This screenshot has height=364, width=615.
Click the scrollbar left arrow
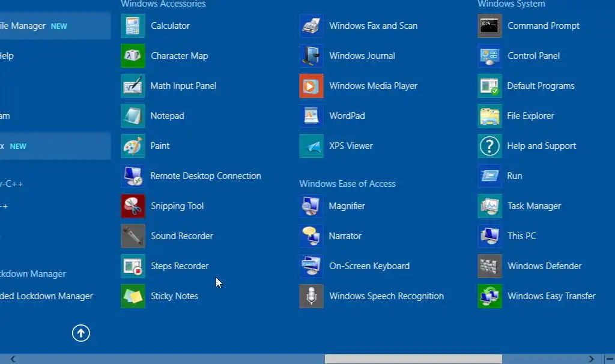[x=13, y=359]
